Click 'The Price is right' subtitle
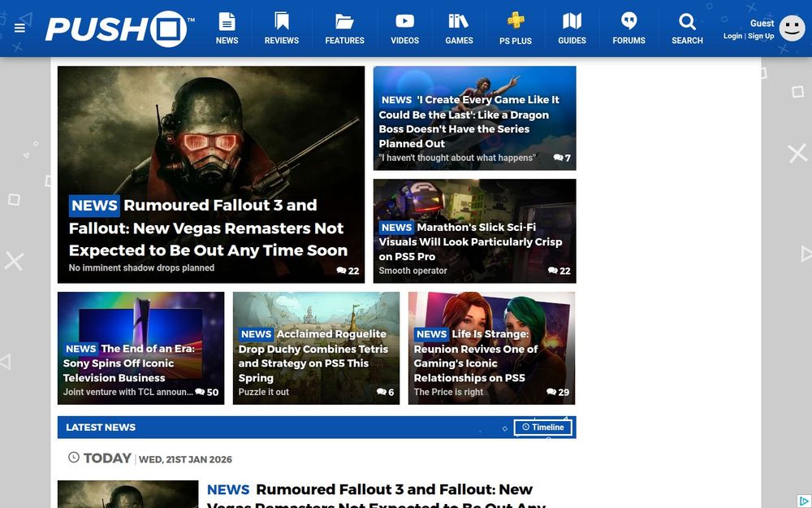 click(448, 392)
